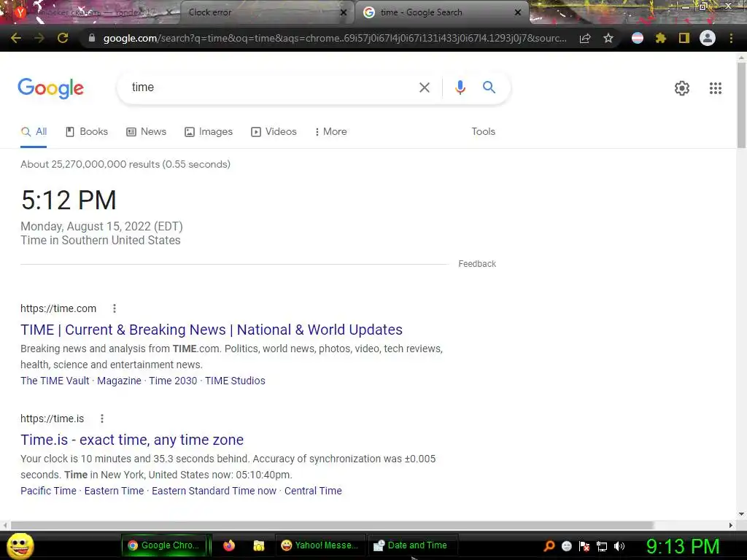Image resolution: width=747 pixels, height=560 pixels.
Task: Open Yahoo! Messenger from the taskbar
Action: [x=320, y=545]
